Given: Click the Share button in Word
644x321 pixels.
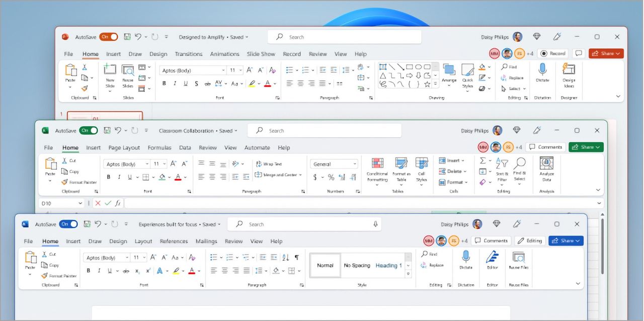Looking at the screenshot, I should point(566,241).
